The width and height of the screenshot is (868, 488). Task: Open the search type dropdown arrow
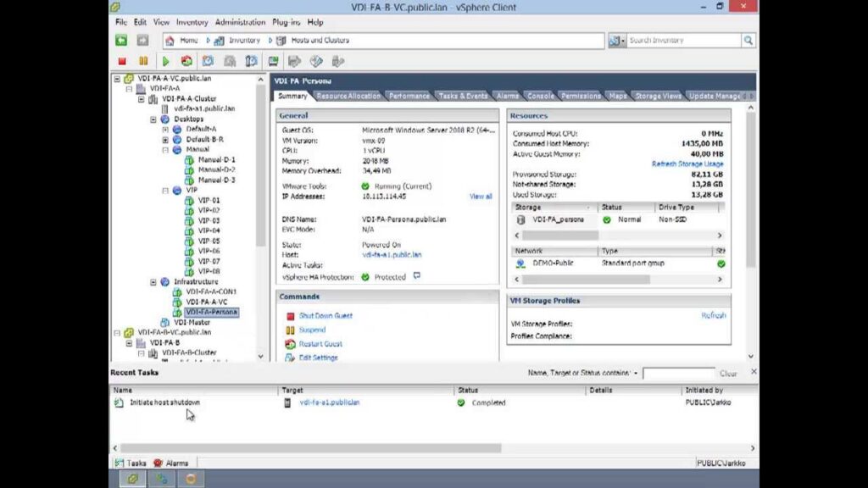pos(623,41)
